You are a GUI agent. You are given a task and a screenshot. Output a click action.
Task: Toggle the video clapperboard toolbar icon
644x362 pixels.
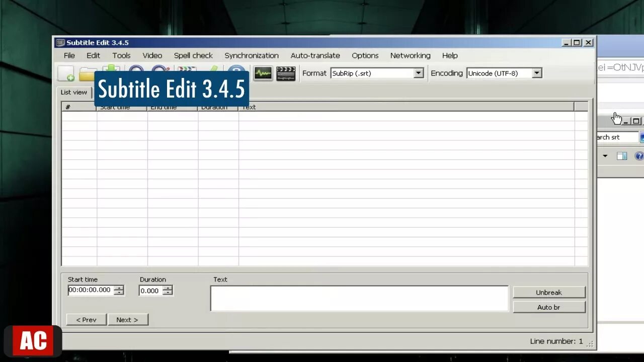coord(286,73)
